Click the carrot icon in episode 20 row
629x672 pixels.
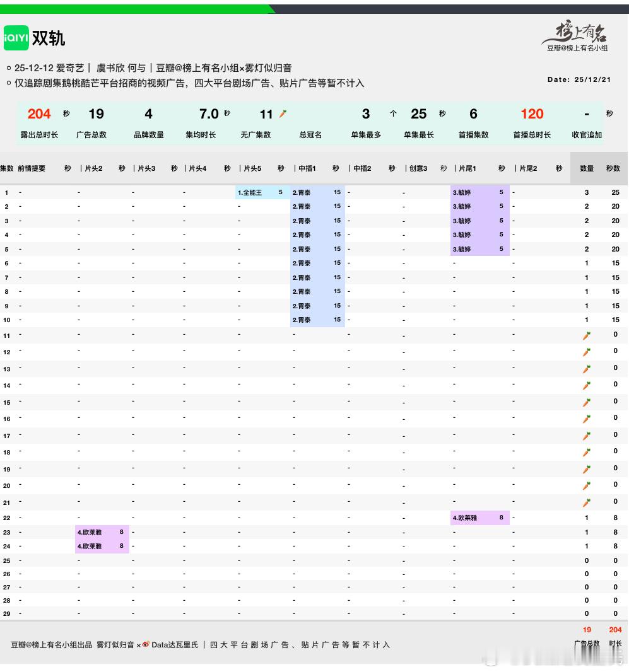(587, 486)
